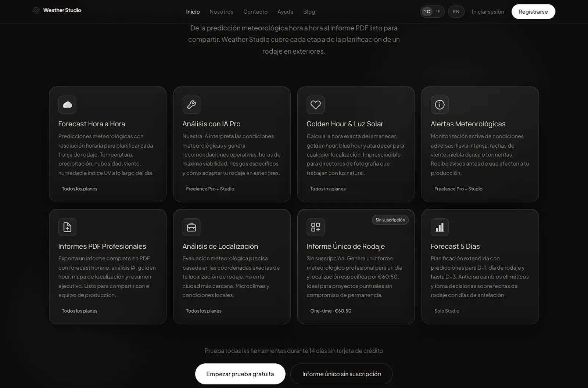Switch temperature units to °F
Image resolution: width=588 pixels, height=388 pixels.
[x=438, y=11]
